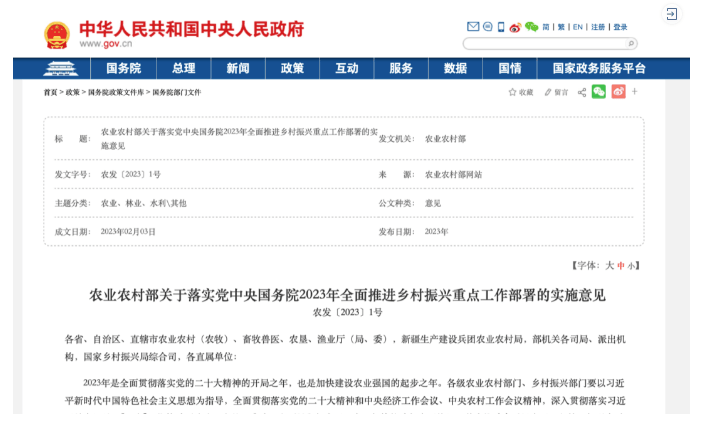Share article via green WeChat button
The height and width of the screenshot is (440, 706).
(x=598, y=92)
